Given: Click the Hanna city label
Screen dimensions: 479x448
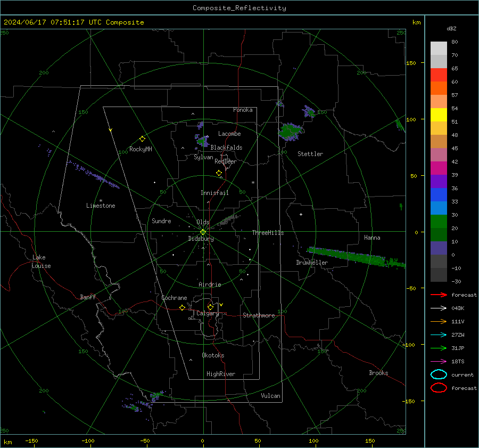Looking at the screenshot, I should (x=372, y=238).
